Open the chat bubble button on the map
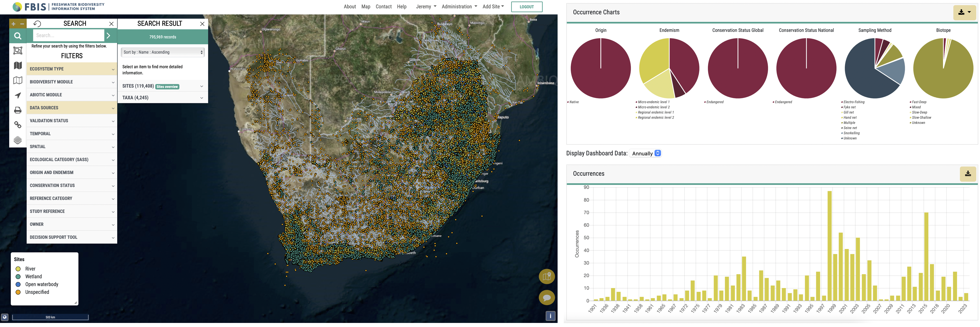980x327 pixels. (546, 297)
